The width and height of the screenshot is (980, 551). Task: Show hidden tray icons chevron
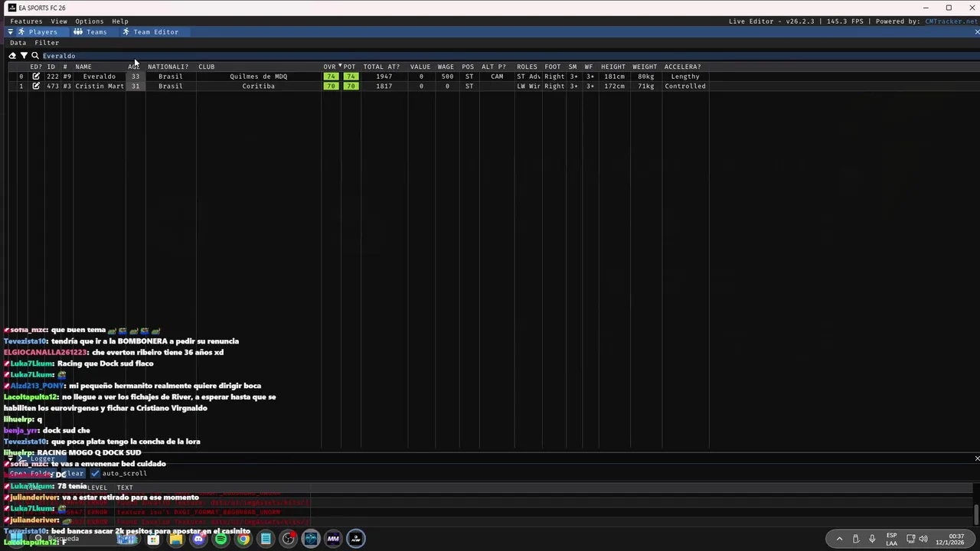(x=839, y=539)
